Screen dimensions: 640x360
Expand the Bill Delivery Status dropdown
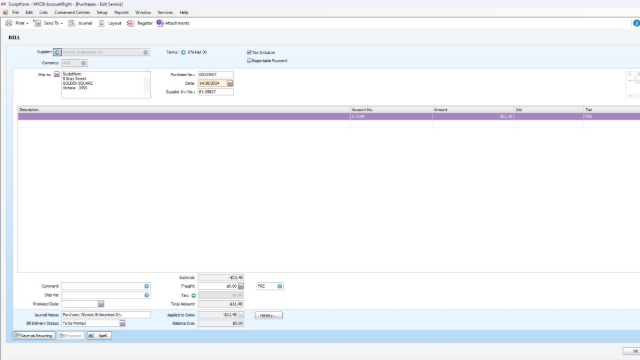click(x=122, y=323)
